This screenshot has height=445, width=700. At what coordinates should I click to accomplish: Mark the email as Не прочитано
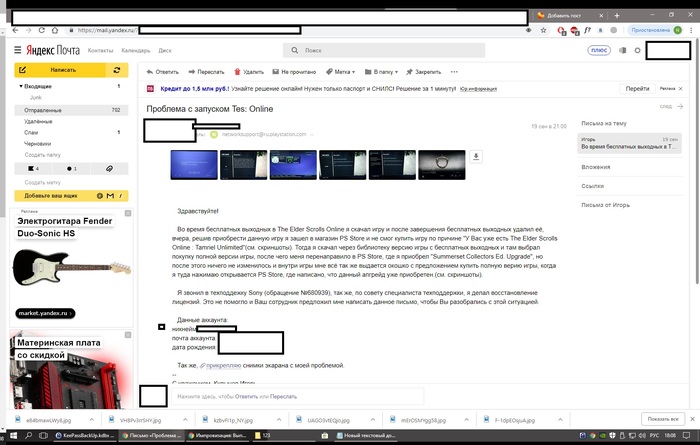[294, 72]
